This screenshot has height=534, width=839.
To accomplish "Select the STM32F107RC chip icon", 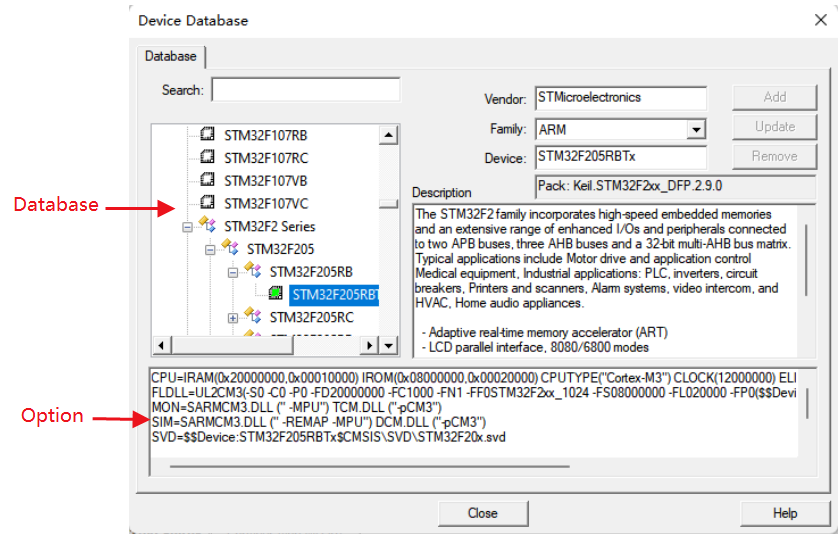I will (207, 156).
